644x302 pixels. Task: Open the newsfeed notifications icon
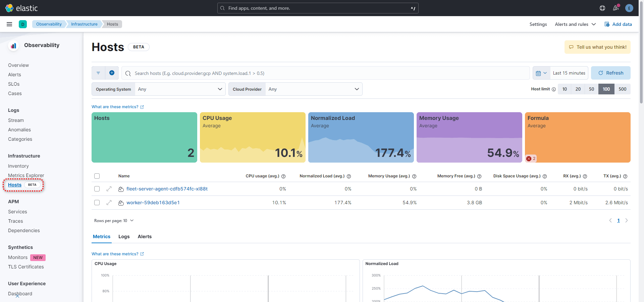[x=616, y=8]
